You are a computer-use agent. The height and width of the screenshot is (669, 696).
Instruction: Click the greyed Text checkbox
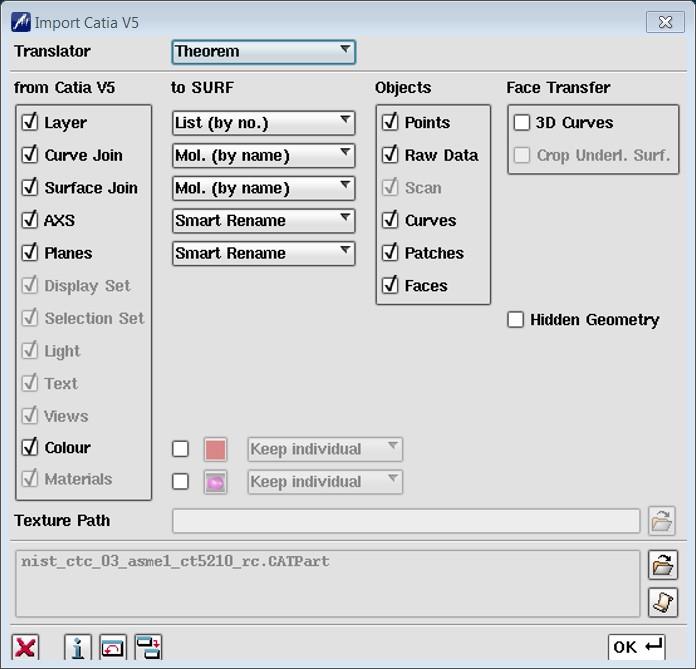30,383
